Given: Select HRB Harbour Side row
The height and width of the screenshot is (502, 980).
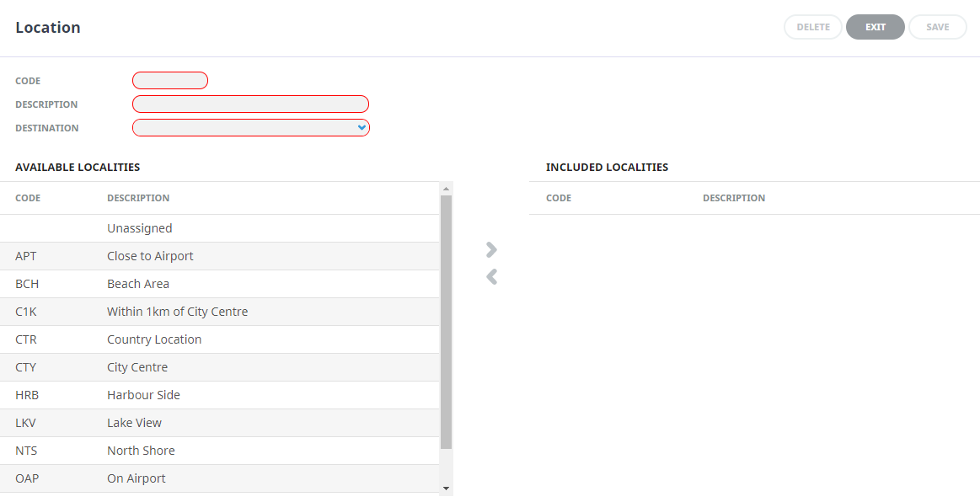Looking at the screenshot, I should (219, 395).
